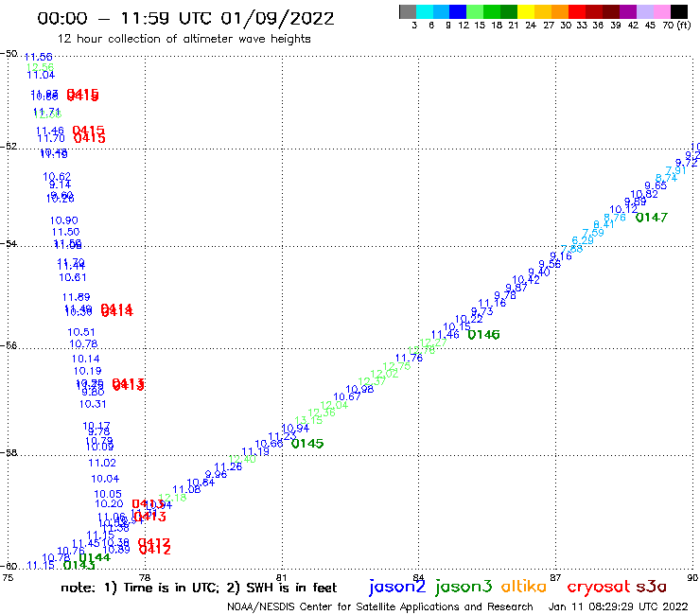Pick the purple 42 ft legend swatch
The image size is (700, 615).
(628, 11)
